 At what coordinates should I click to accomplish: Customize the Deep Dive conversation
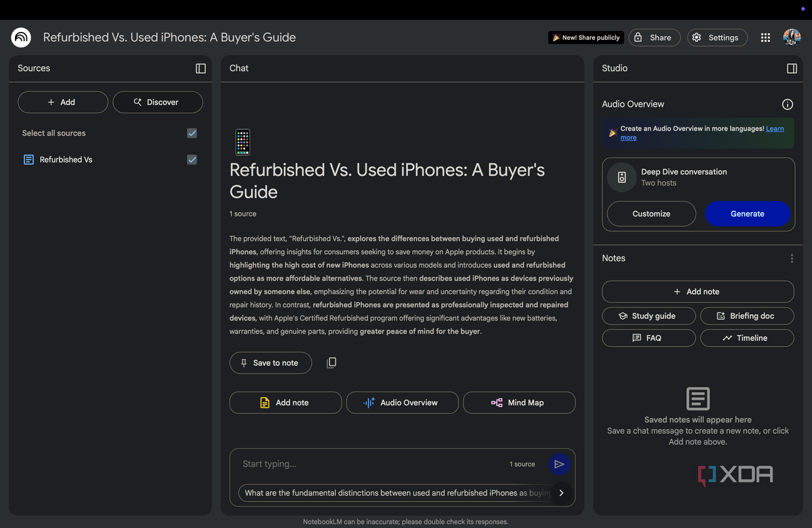point(651,214)
